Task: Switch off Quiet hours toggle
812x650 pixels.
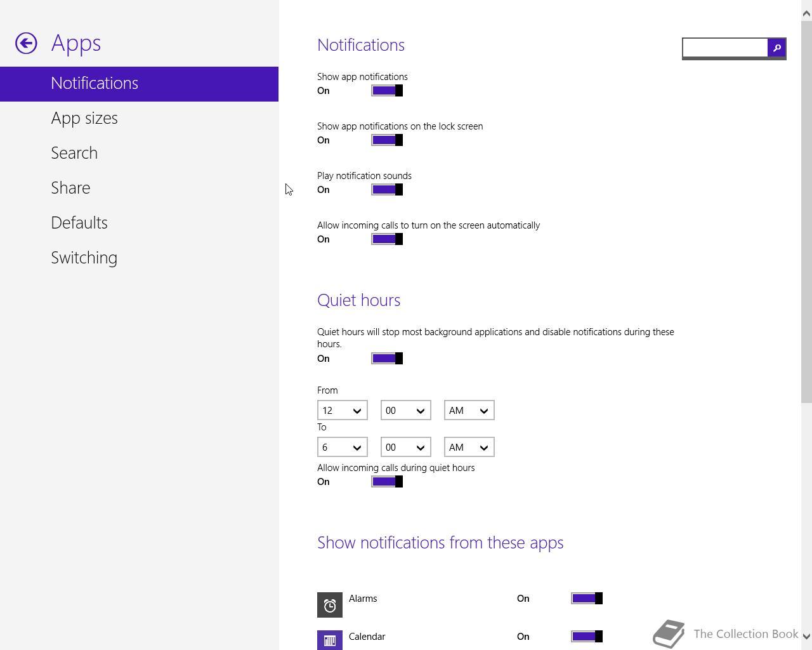Action: tap(387, 359)
